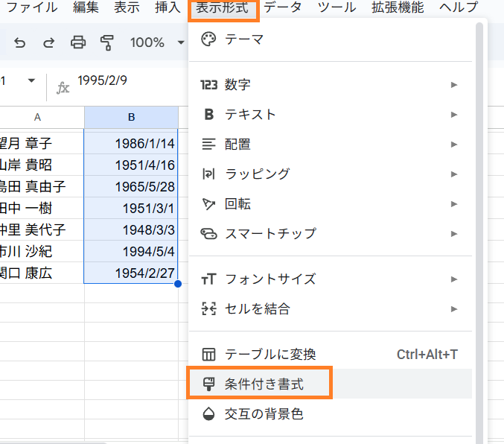Select the paint format roller icon

pos(107,42)
